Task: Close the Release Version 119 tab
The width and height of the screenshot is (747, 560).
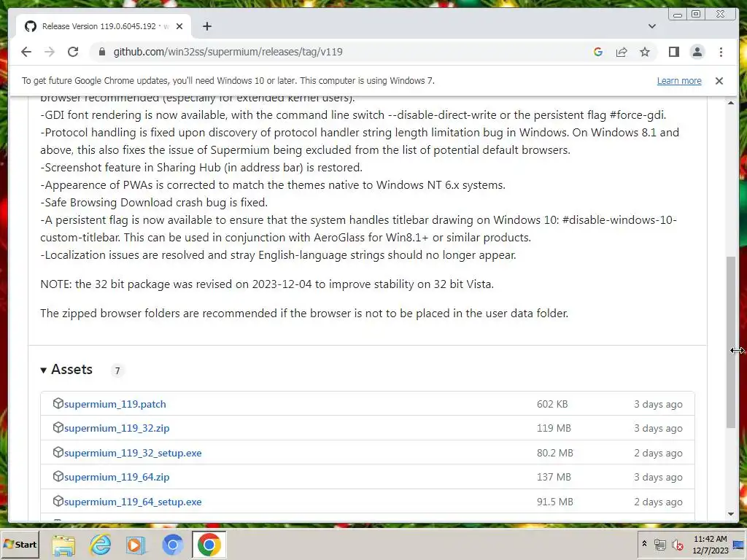Action: click(x=179, y=26)
